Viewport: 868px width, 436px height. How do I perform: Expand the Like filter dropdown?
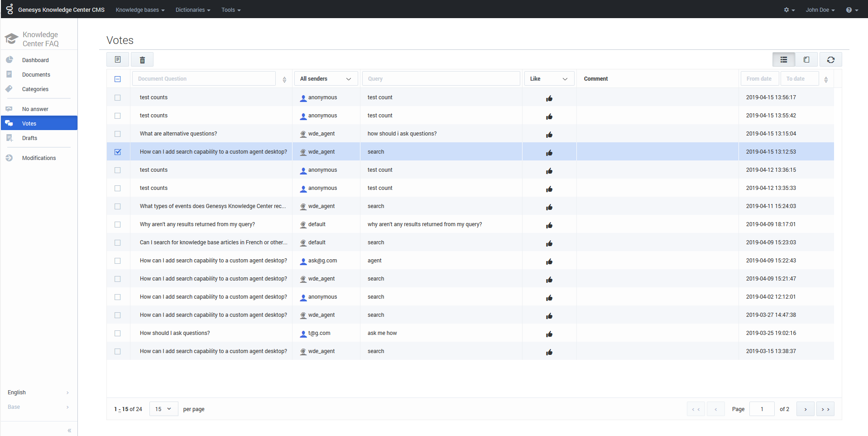click(549, 79)
